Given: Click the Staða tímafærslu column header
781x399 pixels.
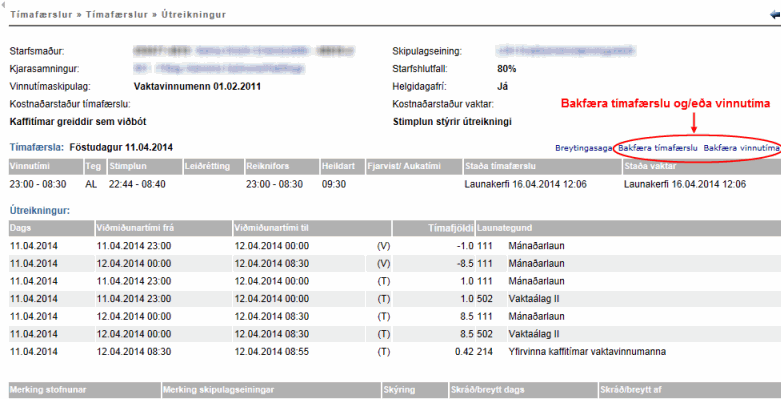Looking at the screenshot, I should click(542, 166).
